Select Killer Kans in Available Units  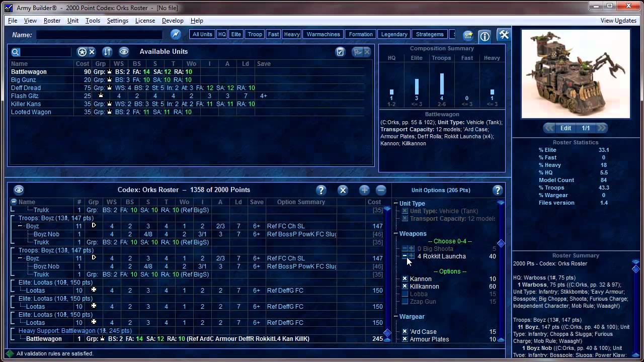(187, 104)
